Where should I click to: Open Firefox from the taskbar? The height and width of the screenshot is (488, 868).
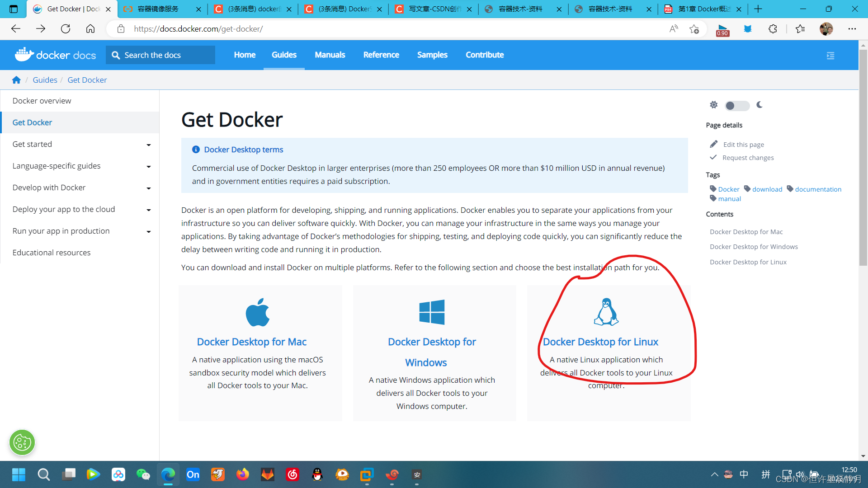(242, 474)
